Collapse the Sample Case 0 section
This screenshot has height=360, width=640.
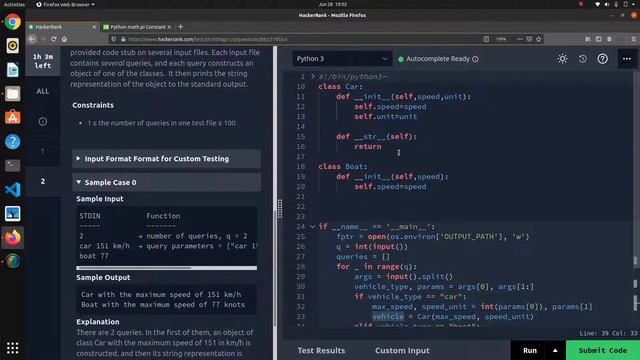pos(167,182)
